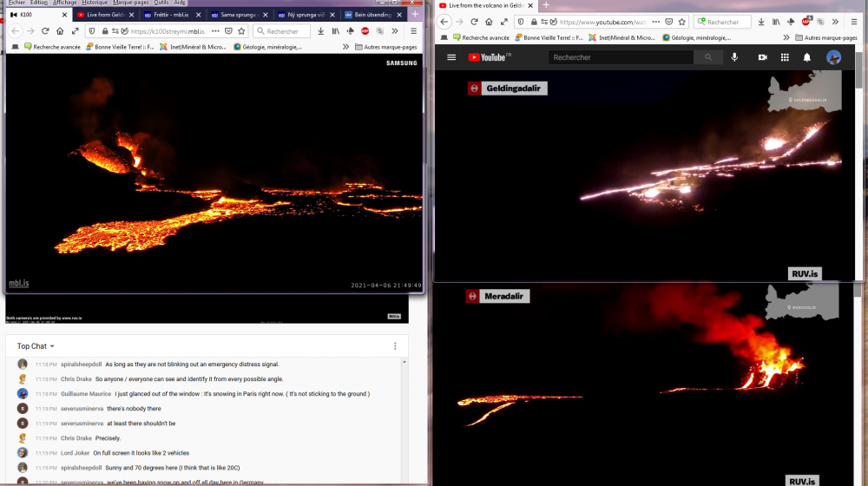The height and width of the screenshot is (486, 868).
Task: Open the Autres marque-pages folder in YouTube window
Action: (x=830, y=37)
